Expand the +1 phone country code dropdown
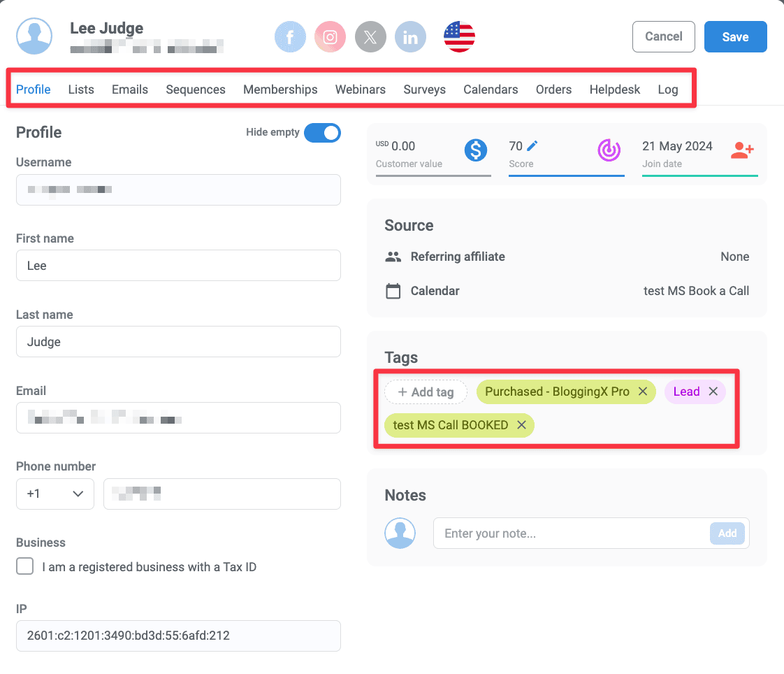784x674 pixels. [55, 494]
